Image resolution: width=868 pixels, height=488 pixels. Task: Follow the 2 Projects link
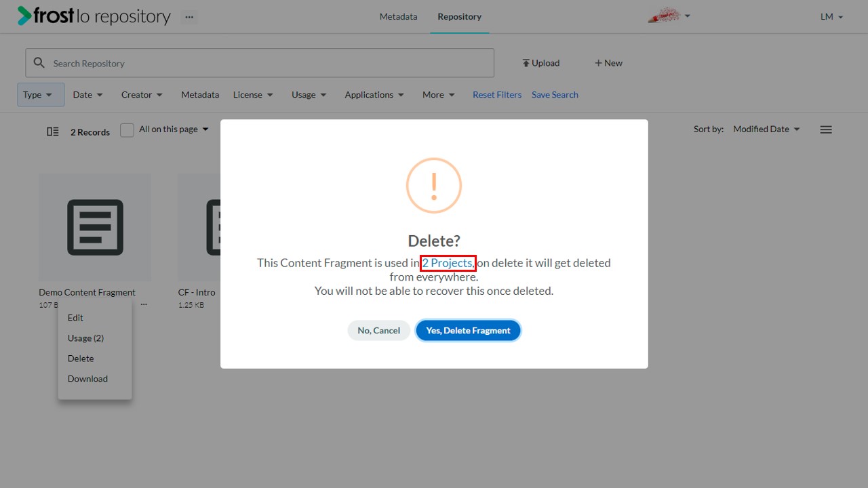448,263
